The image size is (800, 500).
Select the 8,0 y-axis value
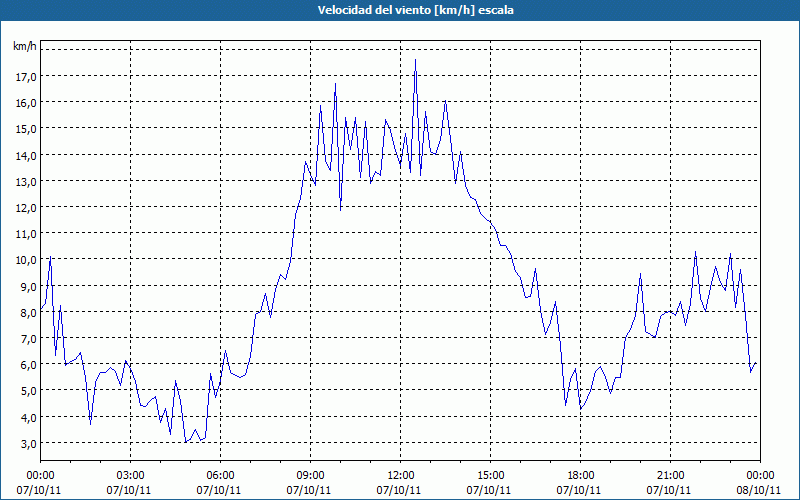coord(29,312)
